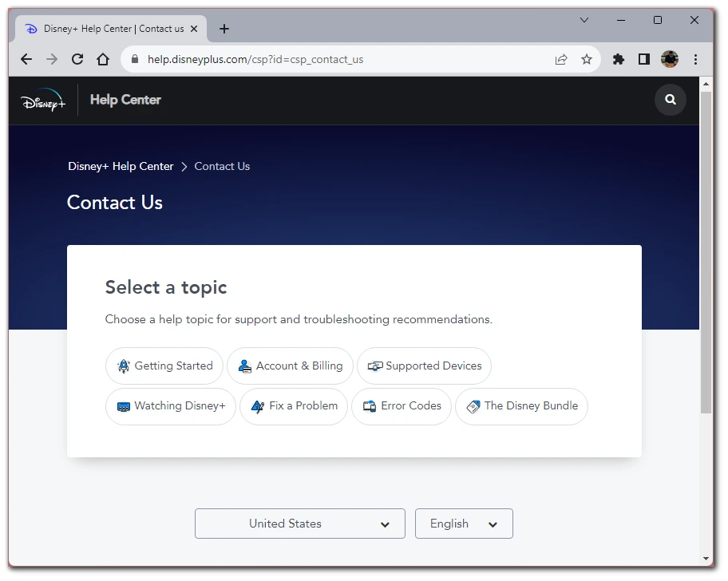
Task: Open the tab search chevron
Action: pos(584,20)
